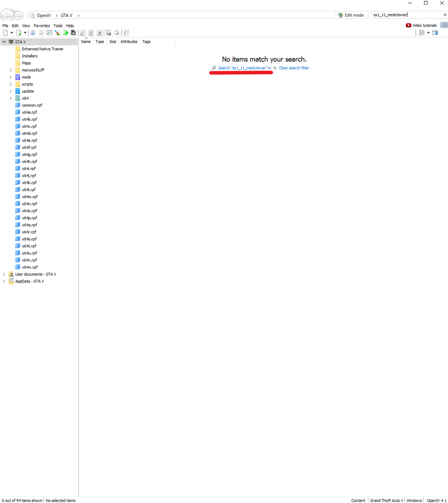The height and width of the screenshot is (503, 448).
Task: Sort by the Name column header
Action: (x=86, y=41)
